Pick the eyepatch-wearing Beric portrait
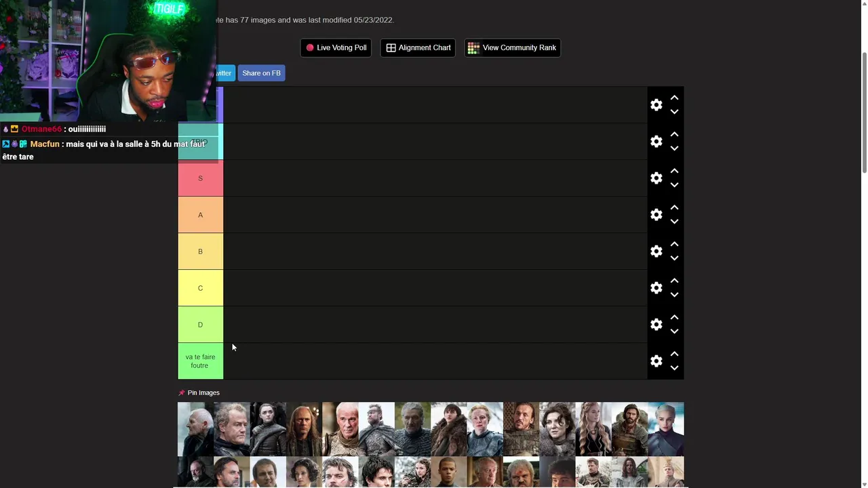Viewport: 868px width, 488px height. 376,429
